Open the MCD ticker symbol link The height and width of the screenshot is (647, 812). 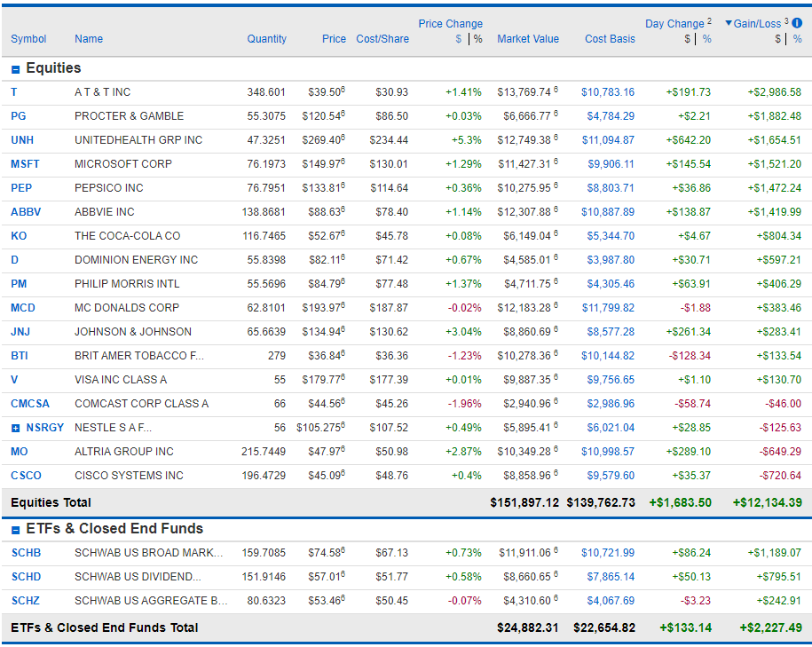tap(23, 308)
